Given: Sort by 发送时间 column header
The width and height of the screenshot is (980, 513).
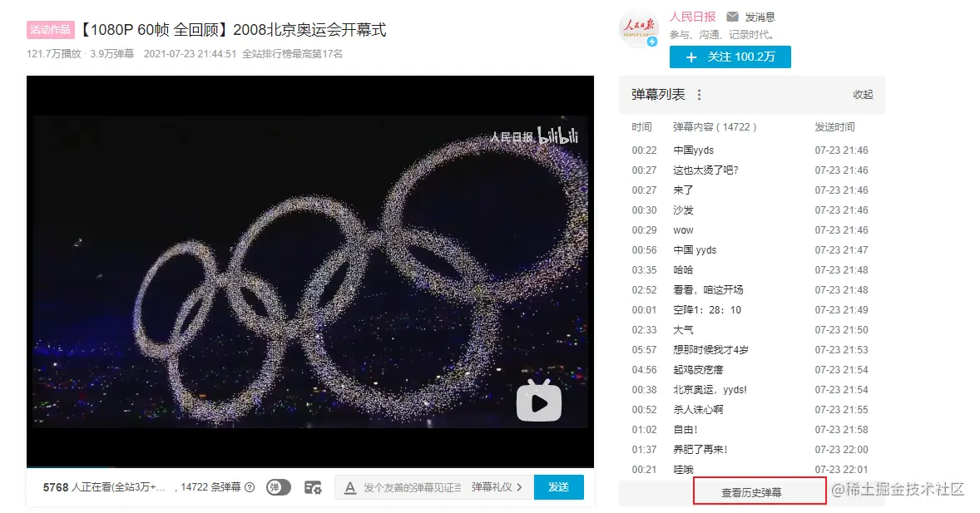Looking at the screenshot, I should [834, 127].
